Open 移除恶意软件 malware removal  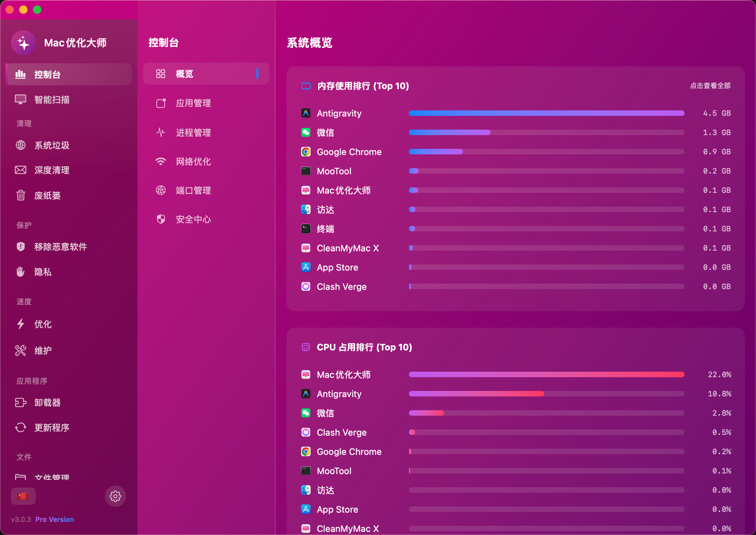point(60,247)
